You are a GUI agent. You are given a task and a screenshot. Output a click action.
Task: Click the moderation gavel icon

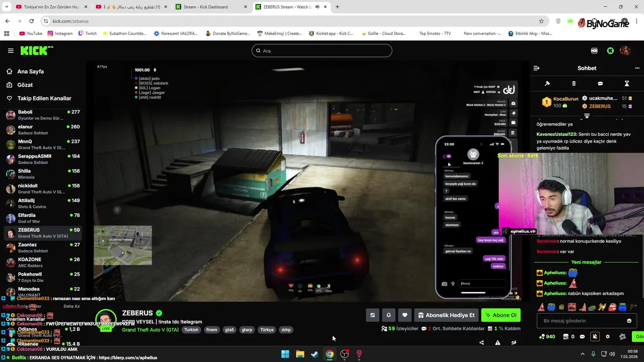pos(547,83)
